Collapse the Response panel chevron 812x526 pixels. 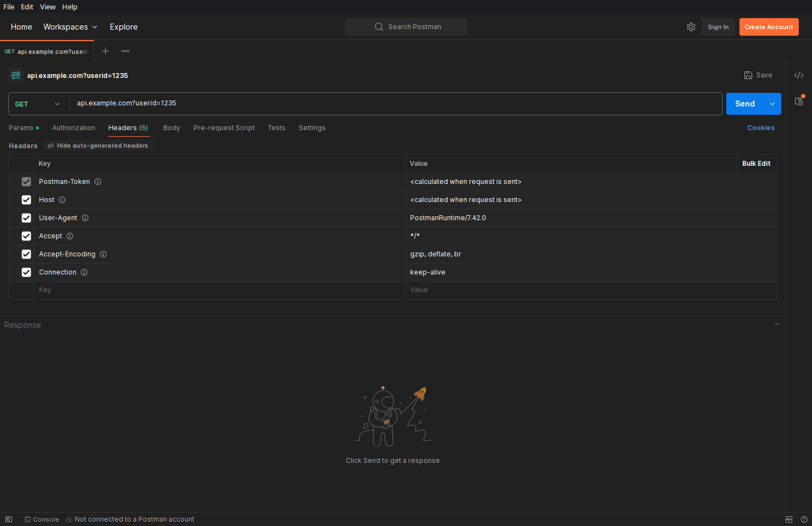pos(777,324)
